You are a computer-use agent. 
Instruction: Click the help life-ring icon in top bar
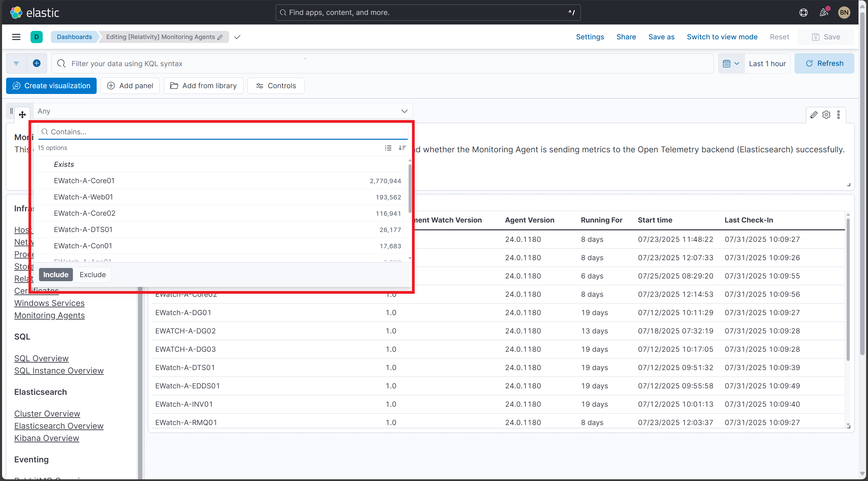[804, 13]
